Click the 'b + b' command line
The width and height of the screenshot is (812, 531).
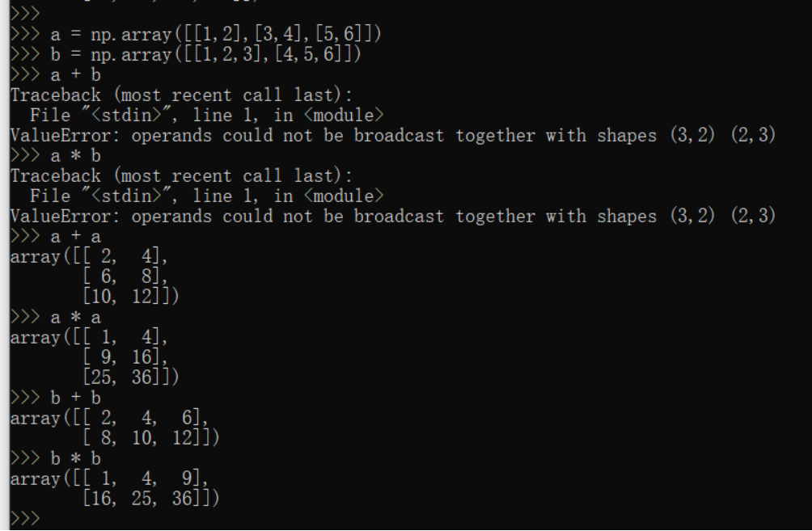click(56, 398)
